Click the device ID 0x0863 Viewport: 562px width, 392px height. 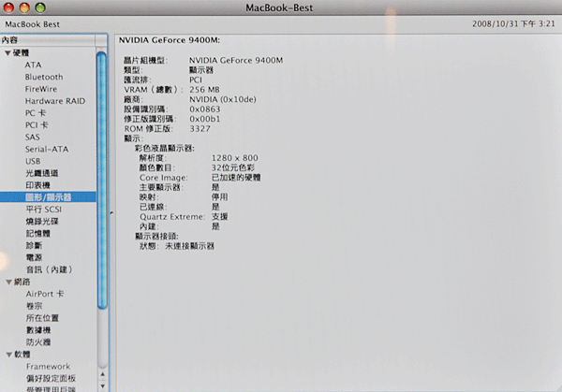pos(204,109)
